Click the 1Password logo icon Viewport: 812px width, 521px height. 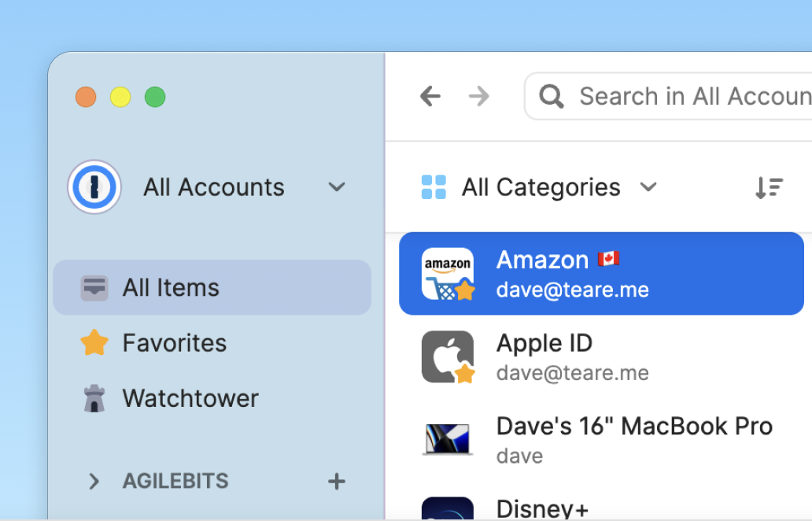click(94, 187)
